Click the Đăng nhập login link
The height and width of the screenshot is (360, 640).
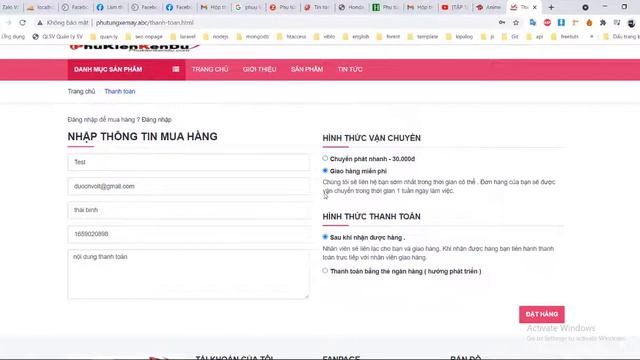point(156,120)
